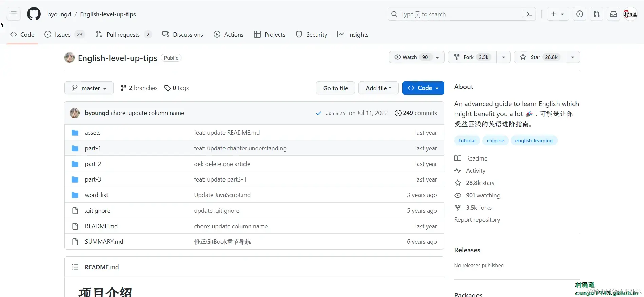
Task: Open the master branch selector
Action: 89,88
